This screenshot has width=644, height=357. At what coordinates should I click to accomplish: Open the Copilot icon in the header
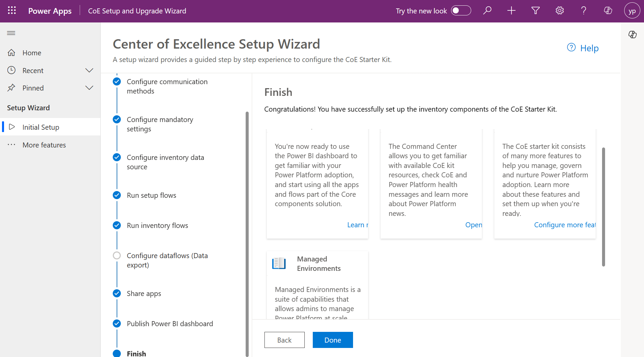[607, 10]
